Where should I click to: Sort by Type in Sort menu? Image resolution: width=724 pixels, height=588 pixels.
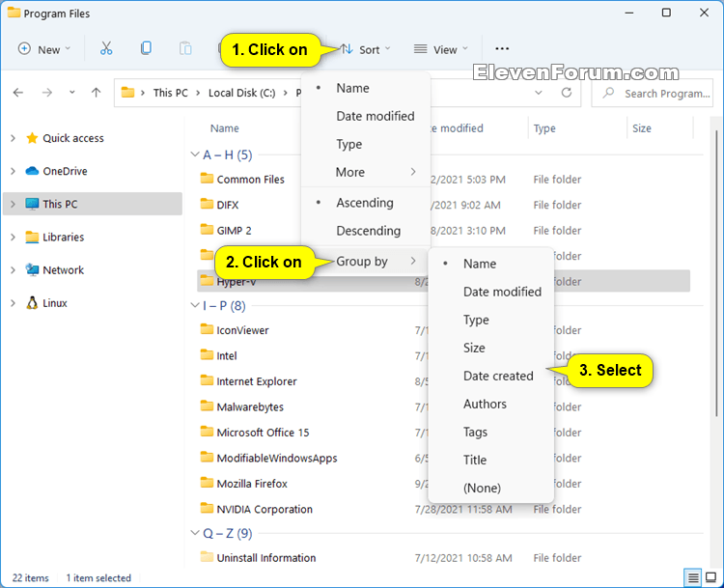click(366, 144)
